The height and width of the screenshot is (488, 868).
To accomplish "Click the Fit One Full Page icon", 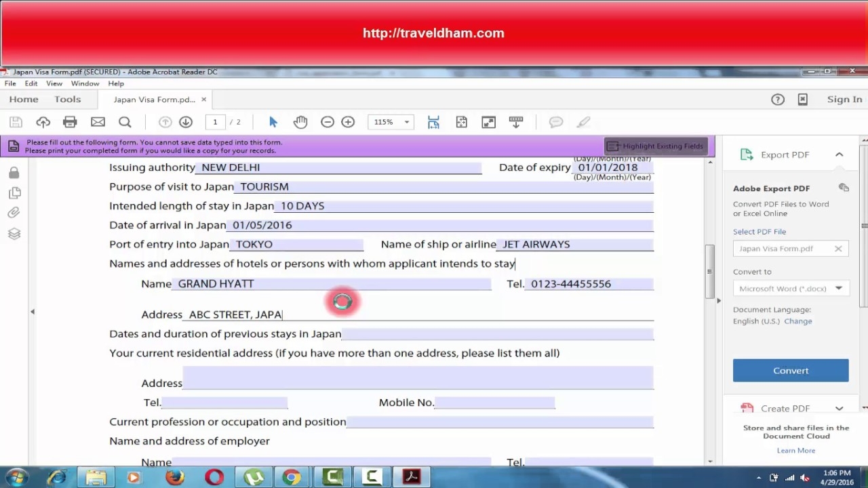I will 461,122.
